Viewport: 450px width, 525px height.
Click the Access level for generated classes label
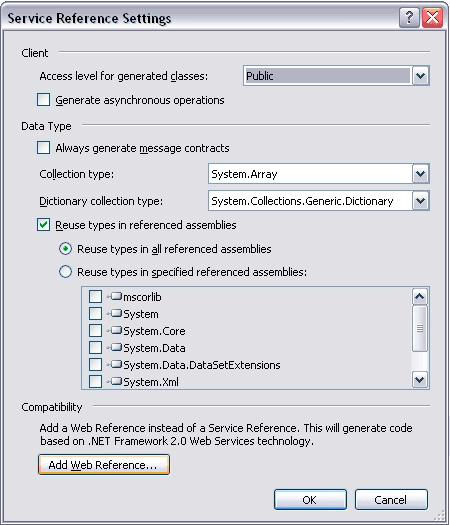[124, 76]
